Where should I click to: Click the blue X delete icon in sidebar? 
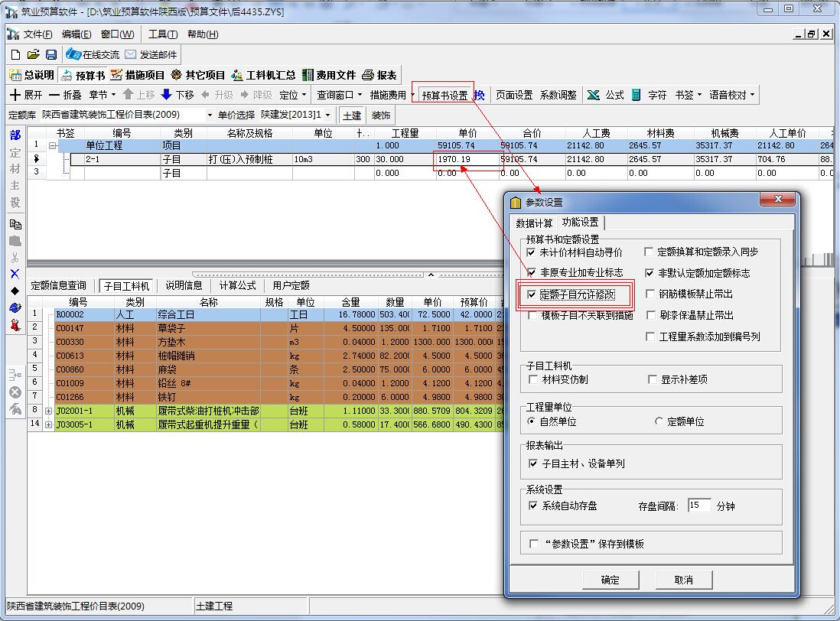[15, 274]
